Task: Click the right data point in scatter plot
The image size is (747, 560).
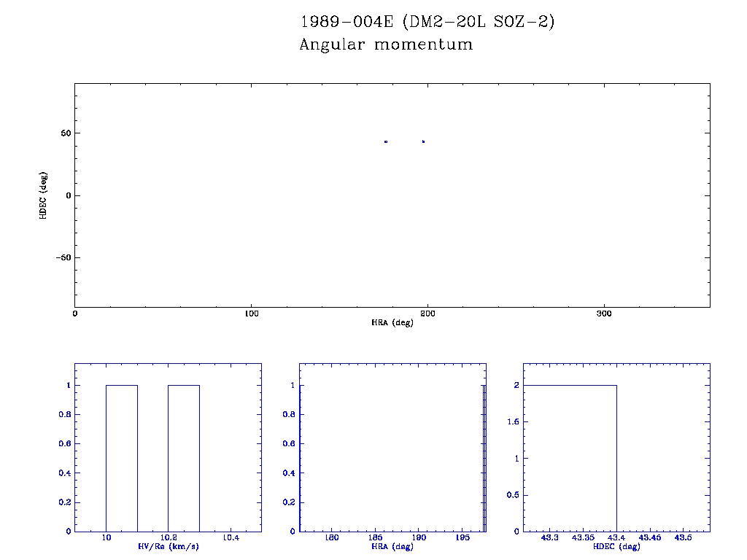Action: coord(423,141)
